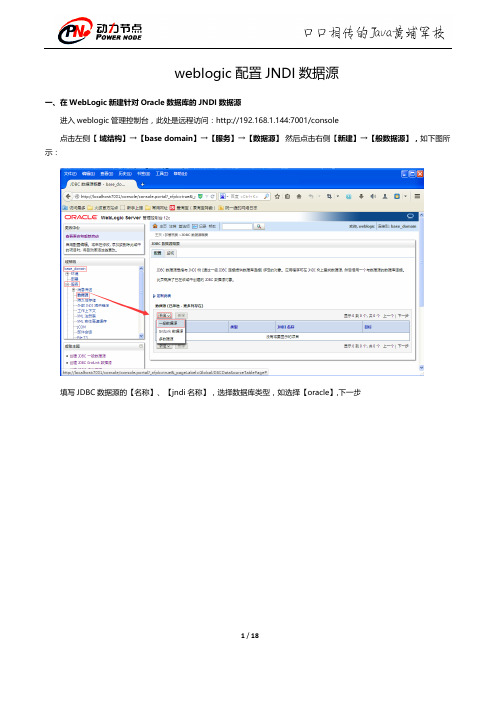Collapse the 服务 tree node
This screenshot has width=496, height=702.
(x=68, y=284)
